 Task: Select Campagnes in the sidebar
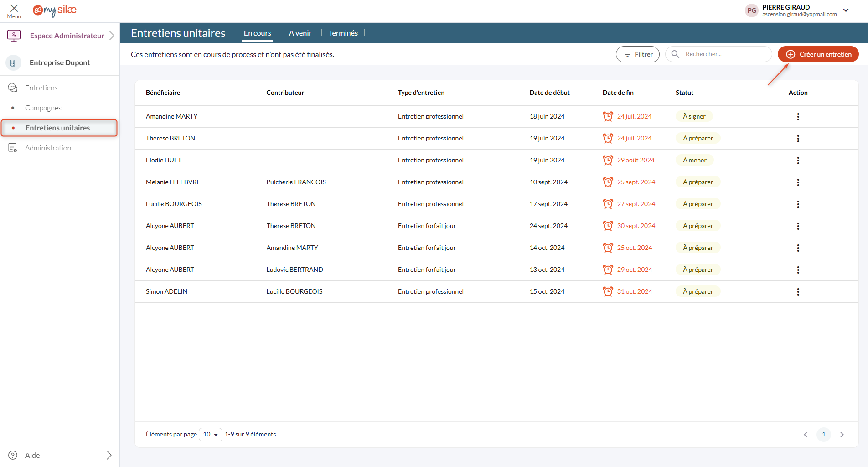pos(43,108)
